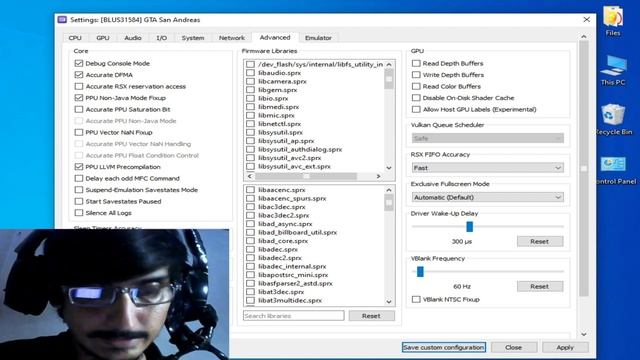Switch to the CPU tab
The width and height of the screenshot is (640, 360).
(x=75, y=38)
